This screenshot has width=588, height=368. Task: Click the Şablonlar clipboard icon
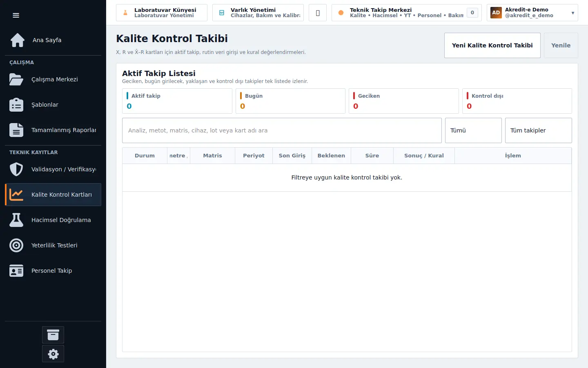(x=16, y=105)
